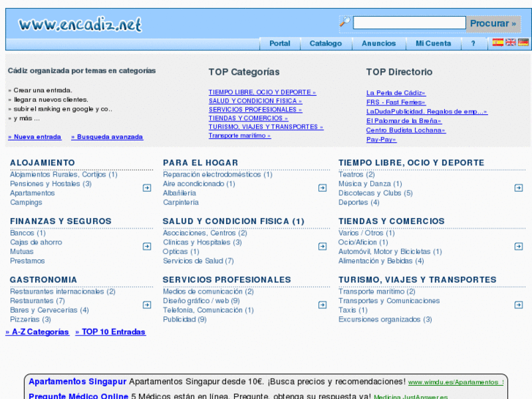532x399 pixels.
Task: Open El Palomar de la Breña entry
Action: point(404,121)
